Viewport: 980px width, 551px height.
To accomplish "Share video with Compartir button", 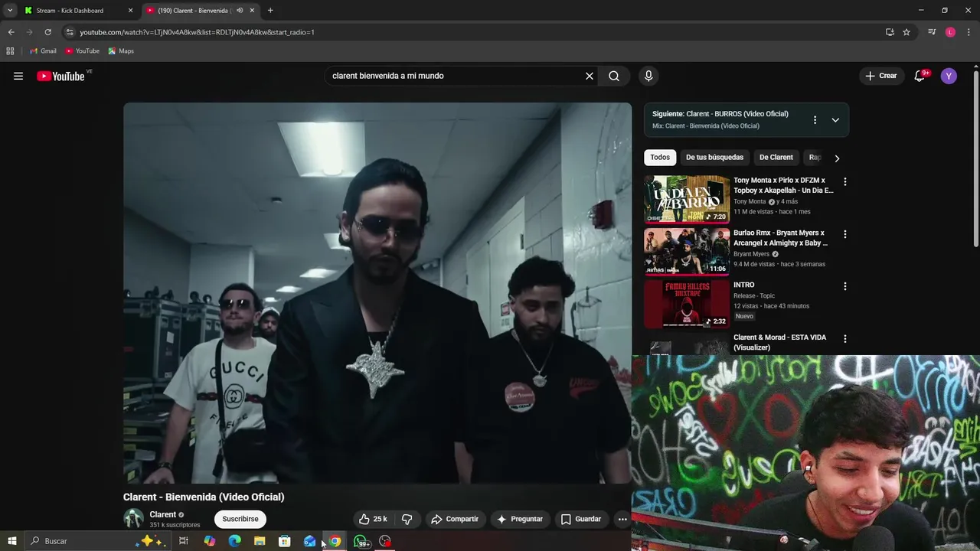I will [x=455, y=519].
